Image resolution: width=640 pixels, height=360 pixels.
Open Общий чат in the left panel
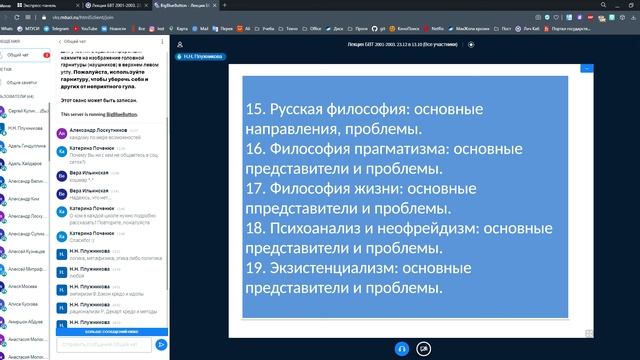tap(24, 55)
